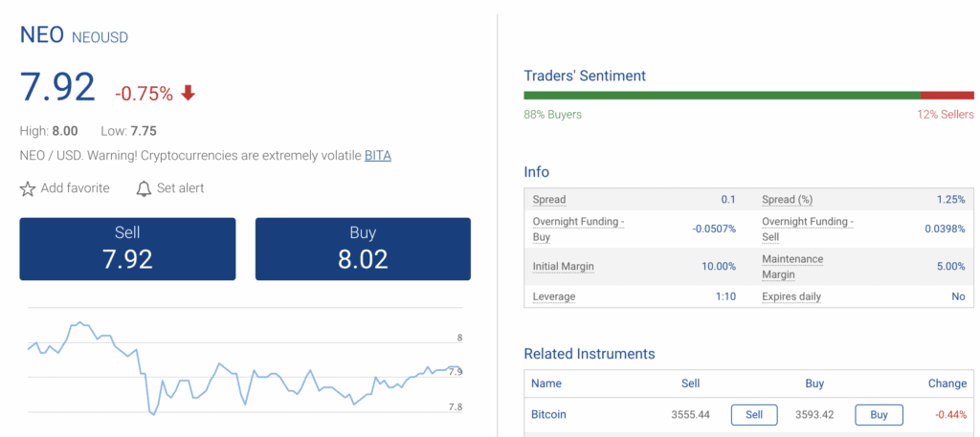
Task: Click the Buy column header
Action: (x=814, y=383)
